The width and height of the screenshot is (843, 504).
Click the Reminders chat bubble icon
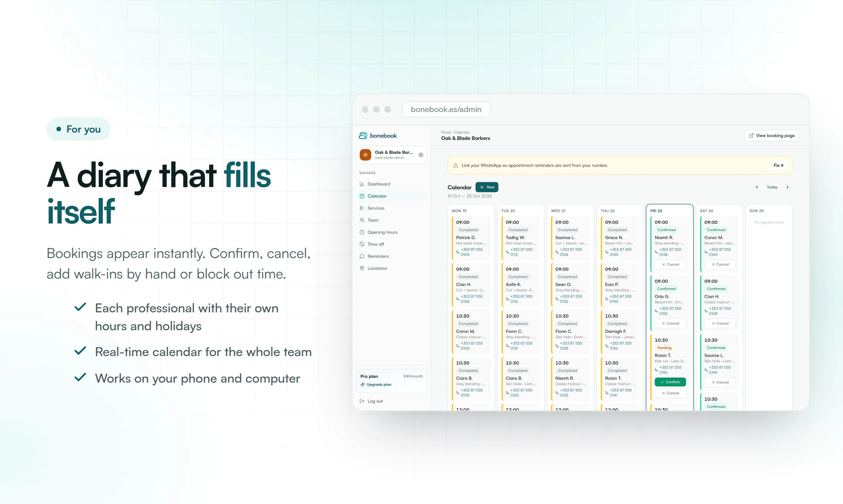tap(362, 256)
